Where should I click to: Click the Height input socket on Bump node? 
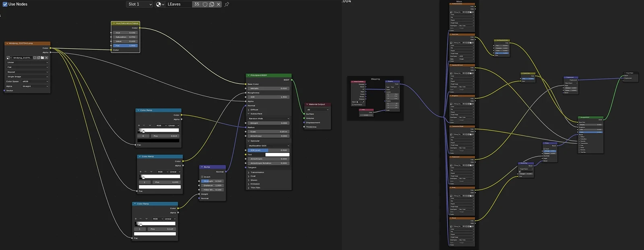click(x=199, y=194)
